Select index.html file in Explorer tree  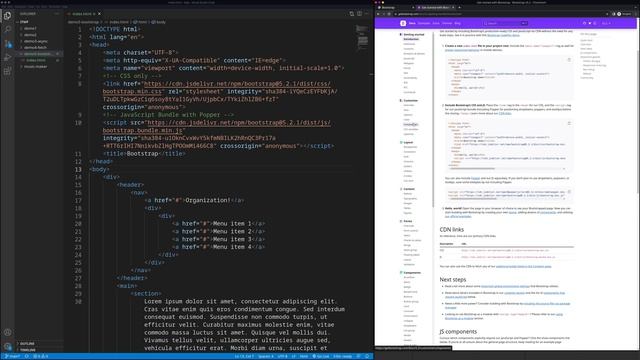click(x=36, y=60)
